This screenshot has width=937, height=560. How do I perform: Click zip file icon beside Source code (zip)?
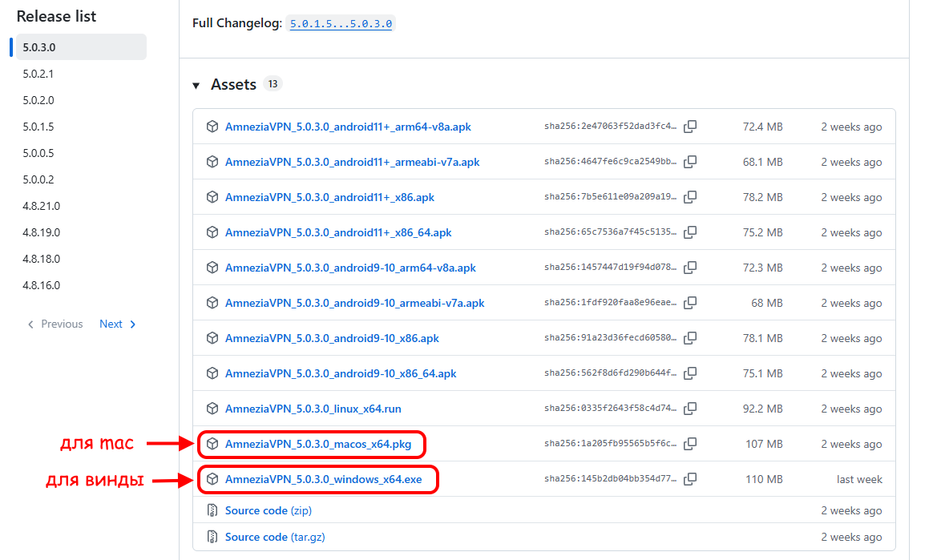coord(212,510)
